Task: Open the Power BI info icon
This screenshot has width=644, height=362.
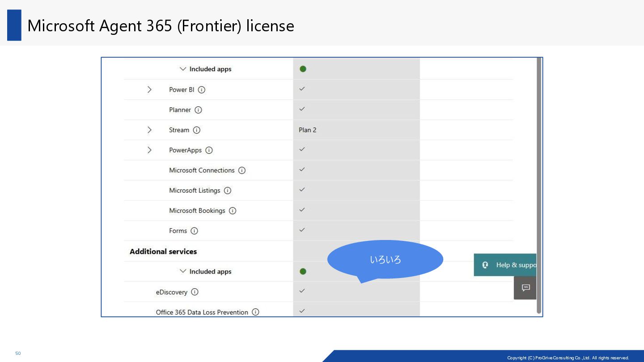Action: coord(202,90)
